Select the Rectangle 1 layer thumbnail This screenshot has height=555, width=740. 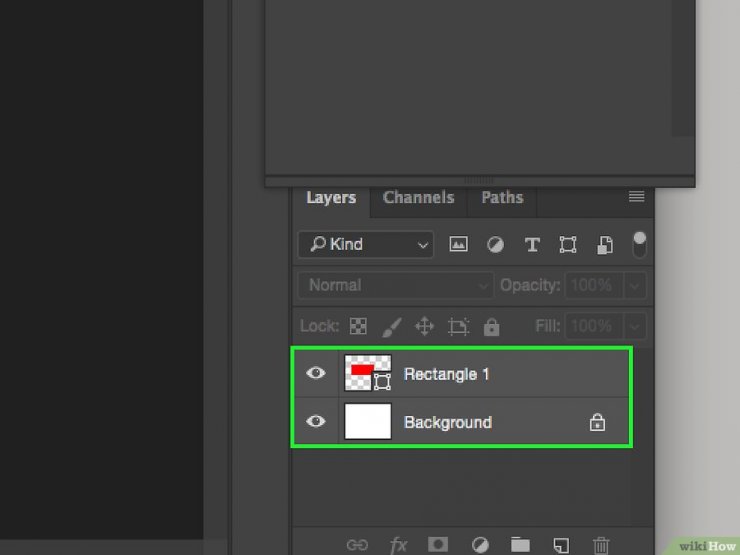[368, 373]
